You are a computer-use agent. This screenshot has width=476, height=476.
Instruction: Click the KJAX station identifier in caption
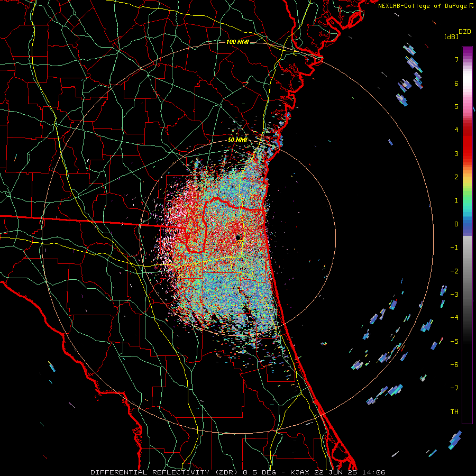click(300, 472)
